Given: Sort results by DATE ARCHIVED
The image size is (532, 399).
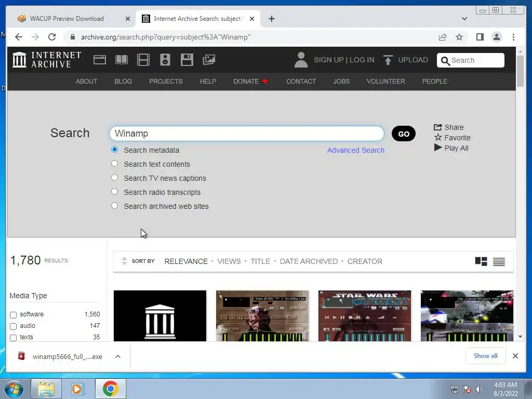Looking at the screenshot, I should click(x=309, y=261).
